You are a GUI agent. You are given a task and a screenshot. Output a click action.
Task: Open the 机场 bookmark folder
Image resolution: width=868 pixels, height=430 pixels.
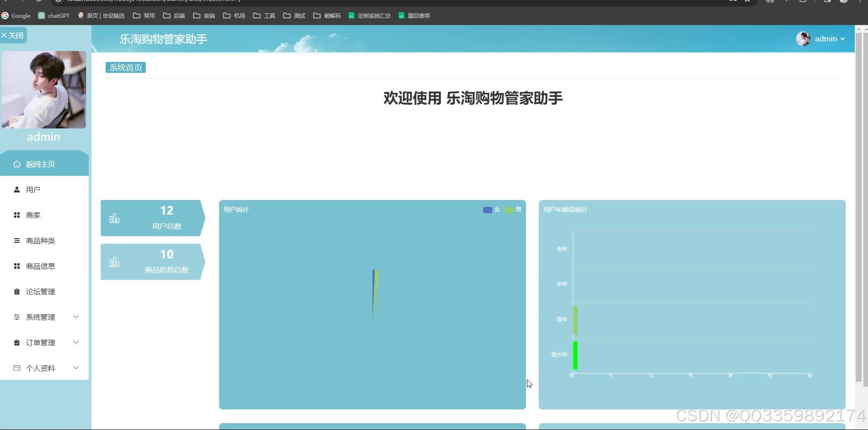pos(234,15)
